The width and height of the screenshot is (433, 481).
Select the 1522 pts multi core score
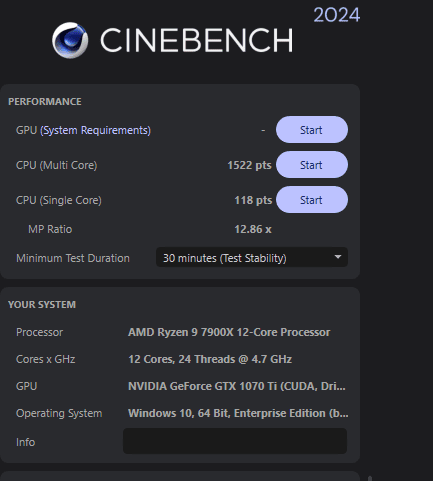(x=249, y=165)
